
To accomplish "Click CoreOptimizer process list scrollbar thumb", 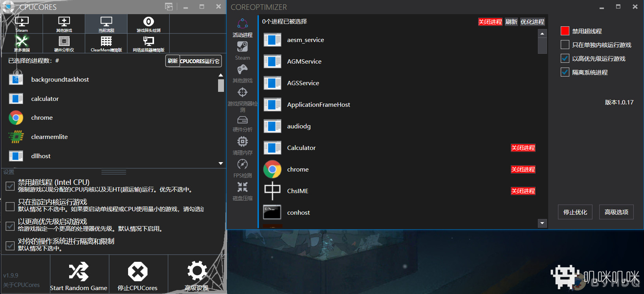I will coord(542,46).
